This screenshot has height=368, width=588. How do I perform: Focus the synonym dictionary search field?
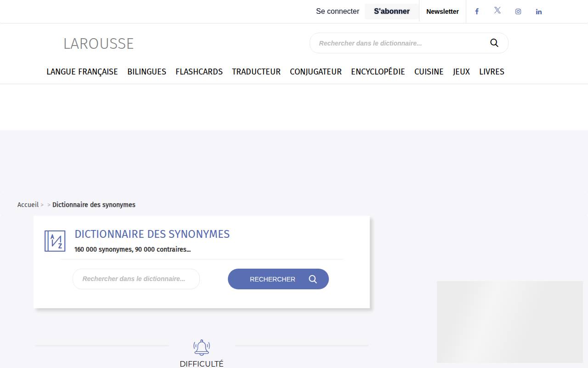click(x=136, y=279)
